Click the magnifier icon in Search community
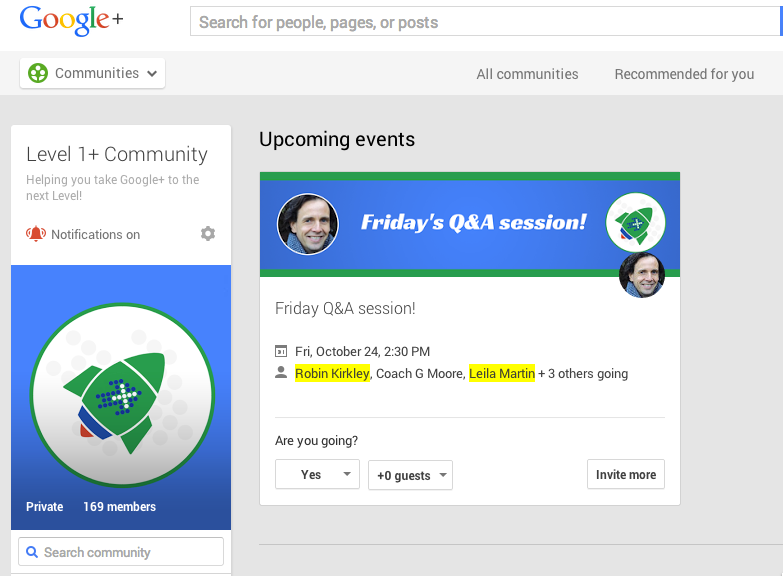Image resolution: width=783 pixels, height=576 pixels. [x=32, y=552]
